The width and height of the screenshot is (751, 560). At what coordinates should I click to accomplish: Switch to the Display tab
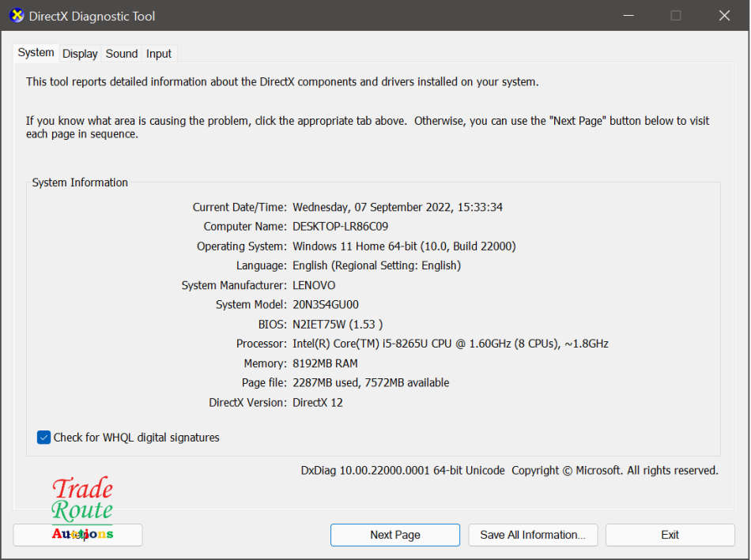[79, 53]
